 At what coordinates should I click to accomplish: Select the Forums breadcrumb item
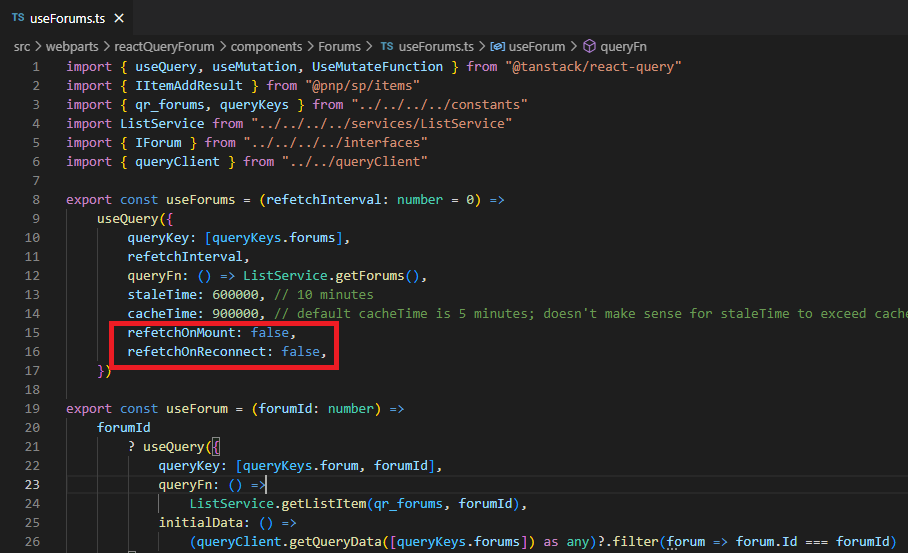[341, 46]
